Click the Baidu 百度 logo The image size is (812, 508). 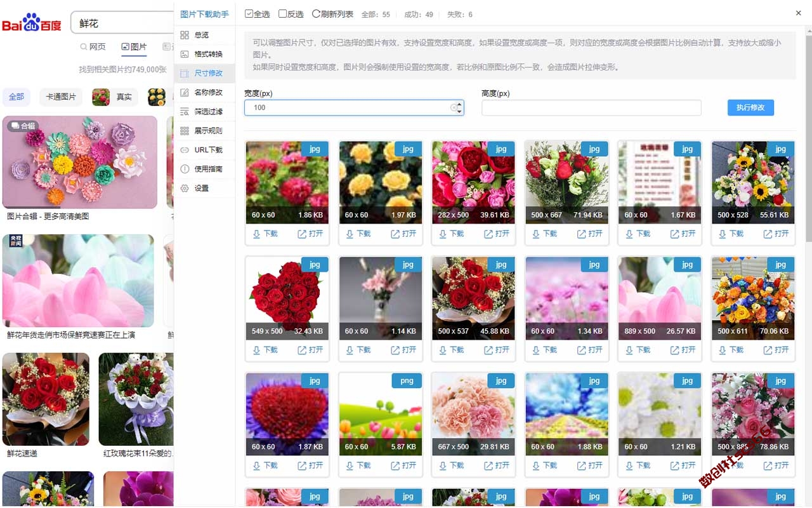pos(32,23)
